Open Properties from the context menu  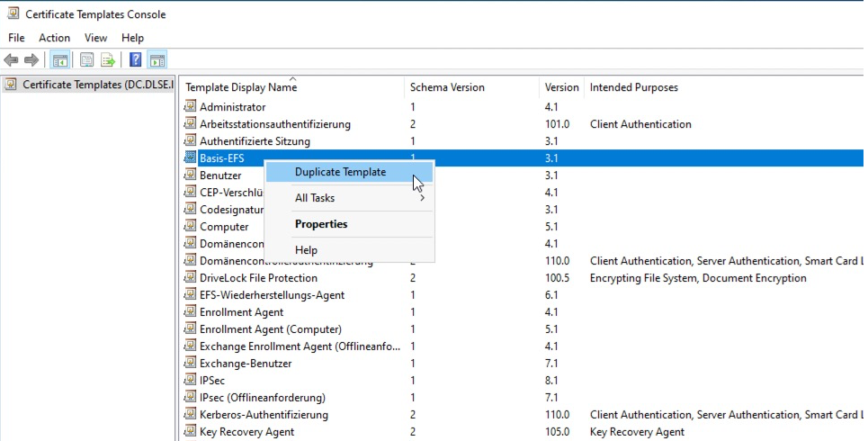point(321,224)
